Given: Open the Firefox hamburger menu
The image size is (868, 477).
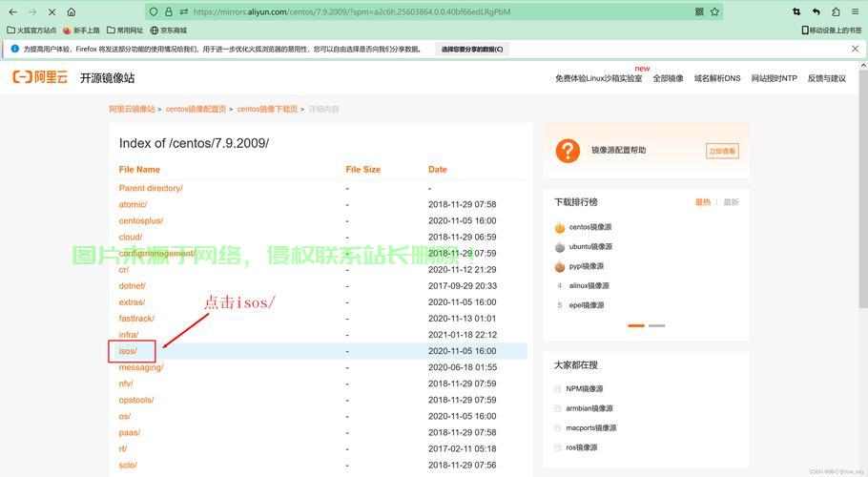Looking at the screenshot, I should point(856,12).
